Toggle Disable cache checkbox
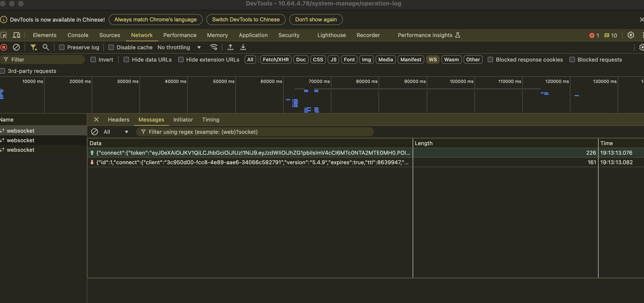 tap(111, 47)
